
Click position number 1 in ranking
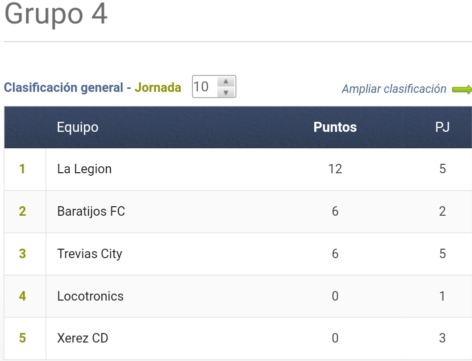[22, 169]
